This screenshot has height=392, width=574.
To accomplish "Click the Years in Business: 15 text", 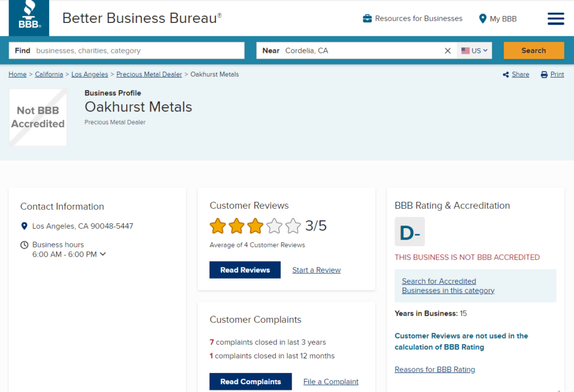I will click(x=430, y=313).
